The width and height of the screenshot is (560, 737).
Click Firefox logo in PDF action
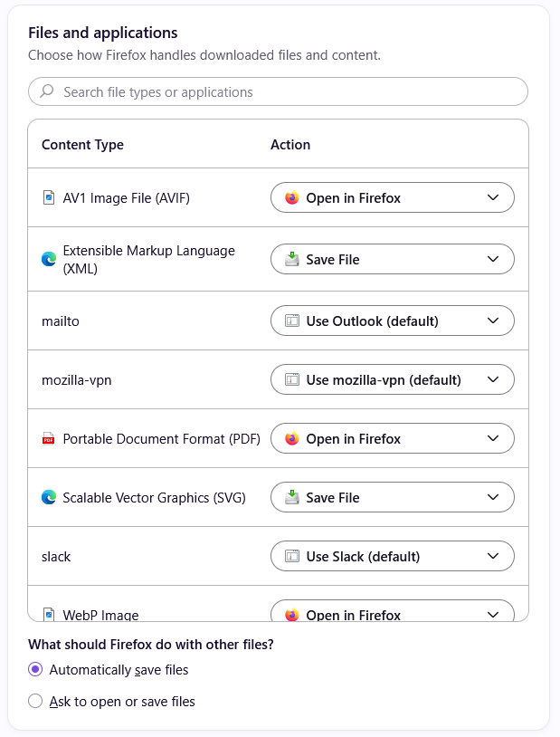(292, 438)
